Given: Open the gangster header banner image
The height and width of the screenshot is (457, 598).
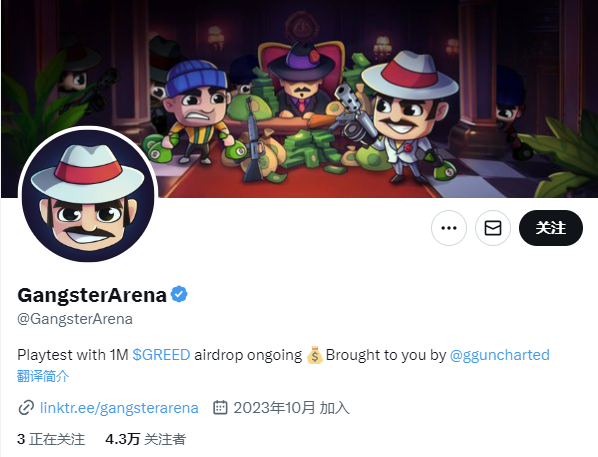Looking at the screenshot, I should pos(299,98).
